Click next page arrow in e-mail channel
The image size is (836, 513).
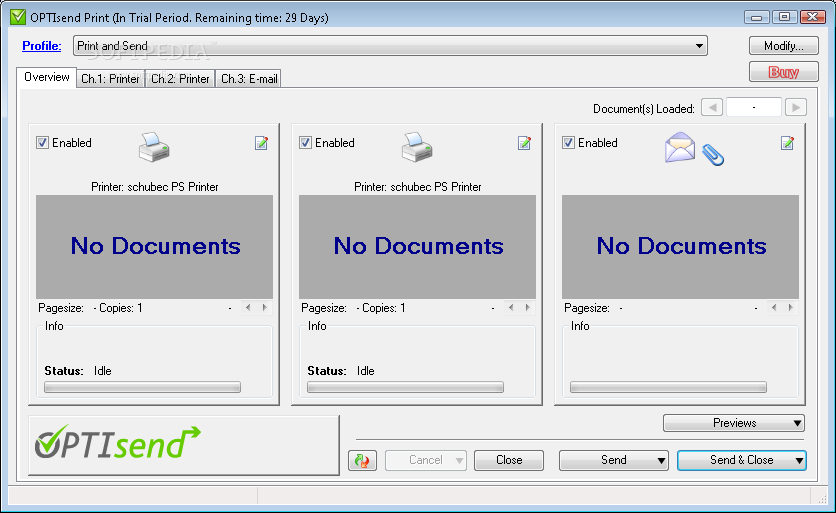790,307
